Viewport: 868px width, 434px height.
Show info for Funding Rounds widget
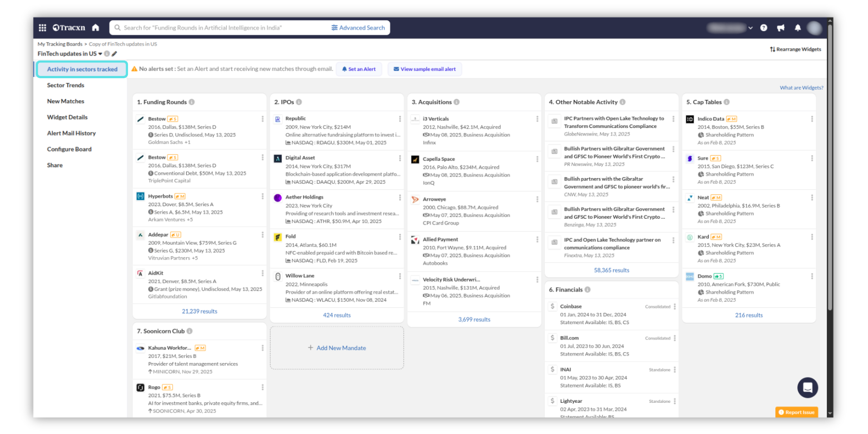pyautogui.click(x=192, y=102)
